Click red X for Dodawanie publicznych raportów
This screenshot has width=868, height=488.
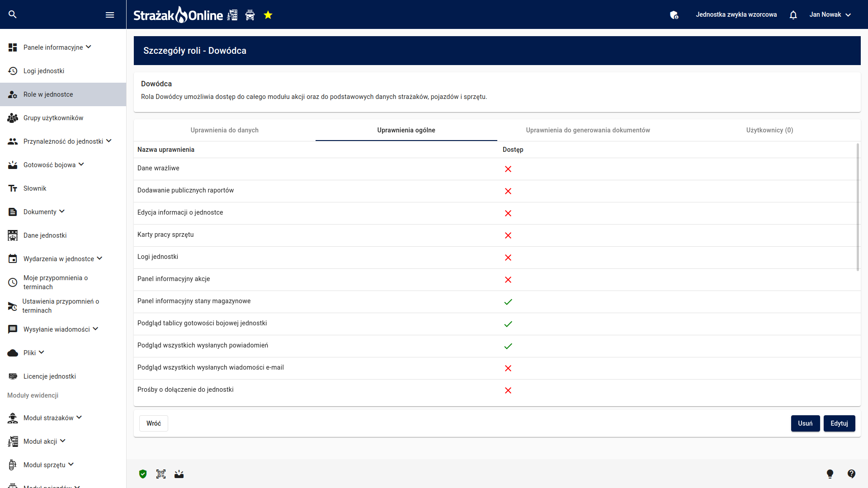click(x=508, y=191)
